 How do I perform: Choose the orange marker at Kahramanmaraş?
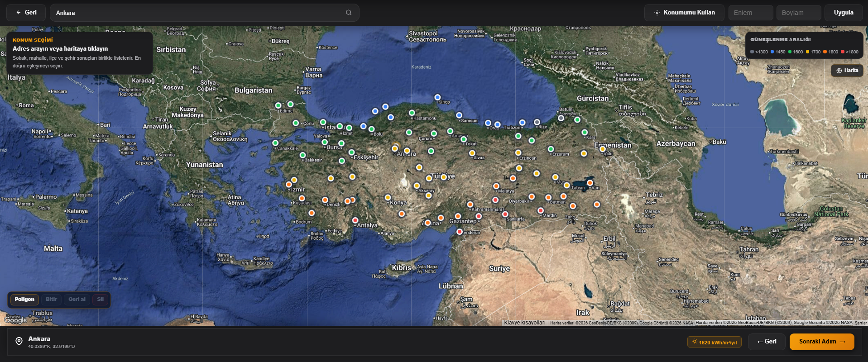[x=470, y=205]
